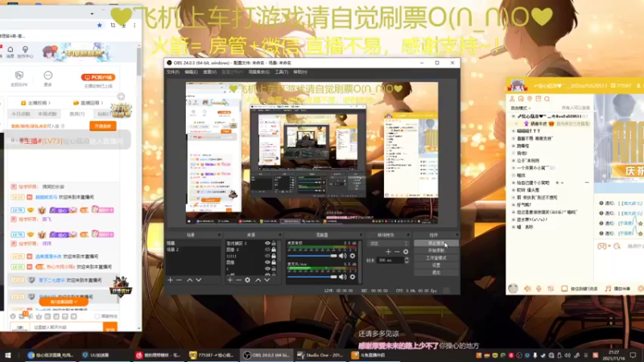Open 文件(F) menu in OBS
644x362 pixels.
[173, 72]
